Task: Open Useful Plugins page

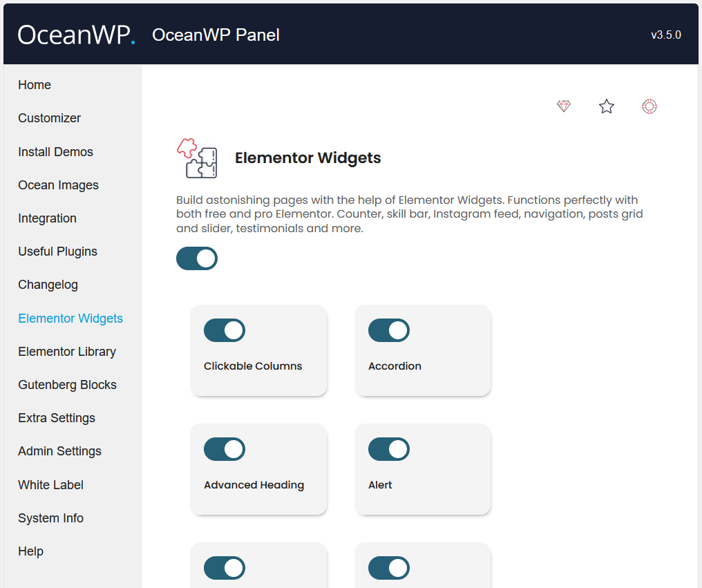Action: pyautogui.click(x=58, y=252)
